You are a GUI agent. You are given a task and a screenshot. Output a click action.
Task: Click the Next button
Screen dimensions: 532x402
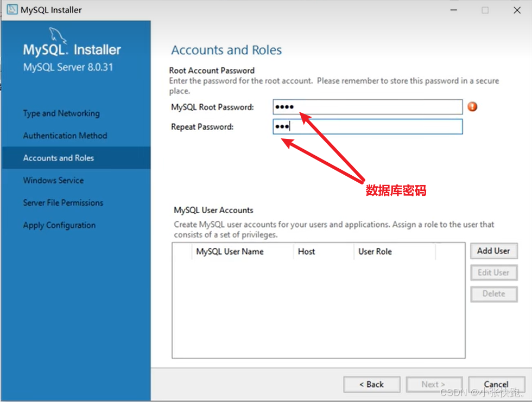(x=434, y=385)
